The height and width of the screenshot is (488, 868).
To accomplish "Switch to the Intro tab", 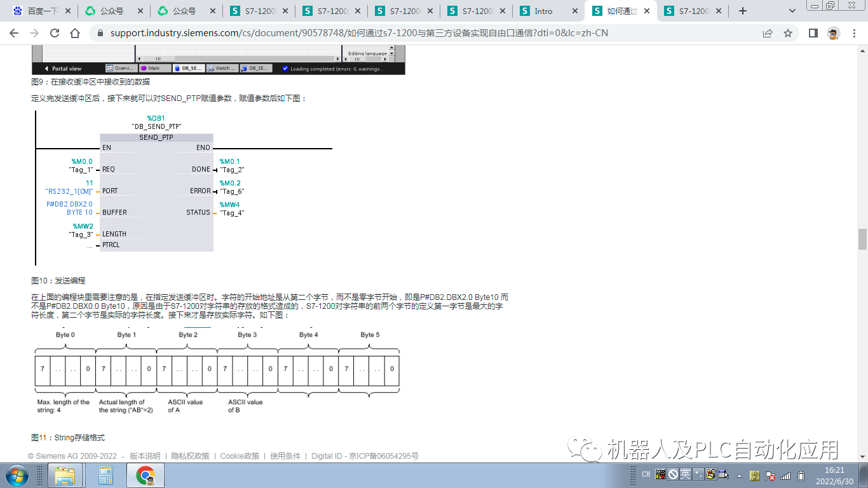I will tap(548, 11).
